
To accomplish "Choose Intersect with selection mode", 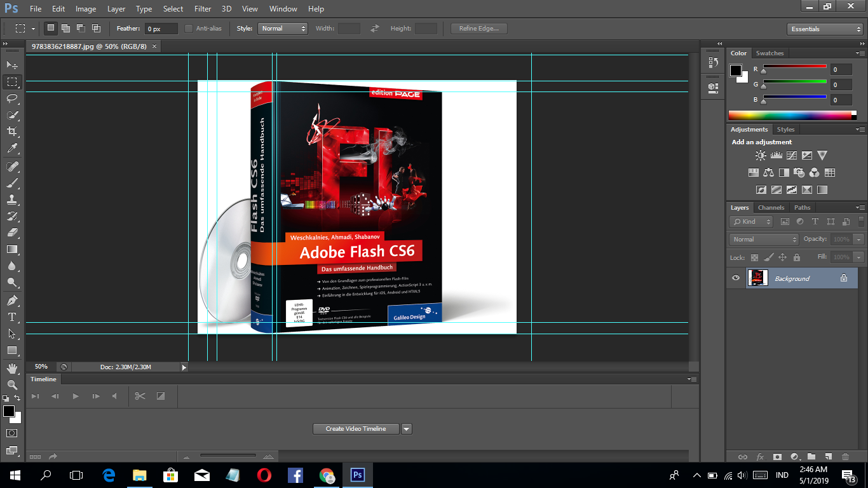I will tap(96, 28).
